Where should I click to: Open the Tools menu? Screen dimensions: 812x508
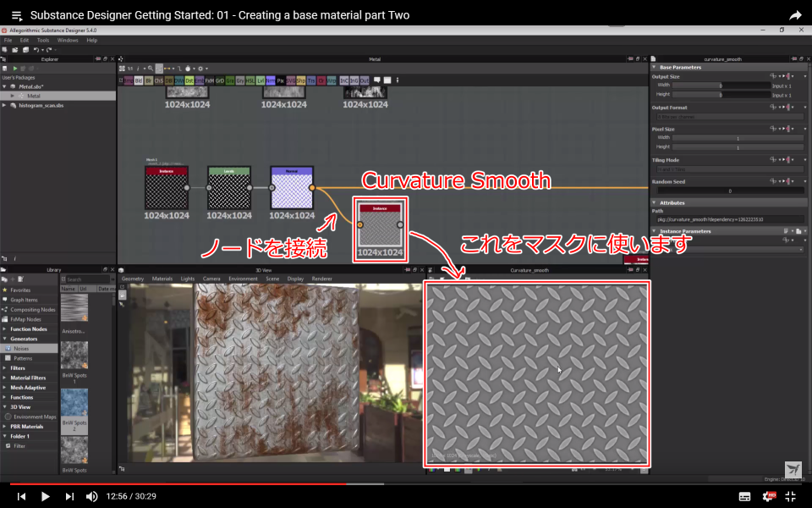[x=43, y=40]
